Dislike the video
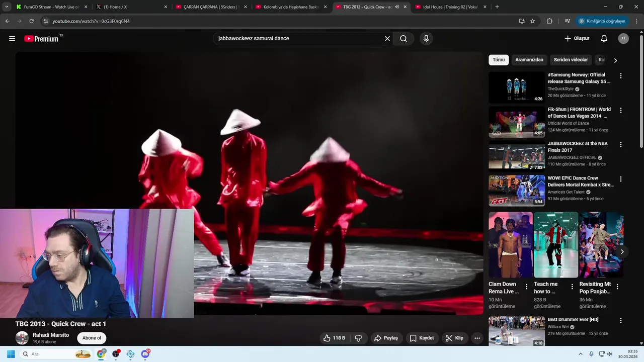 359,338
